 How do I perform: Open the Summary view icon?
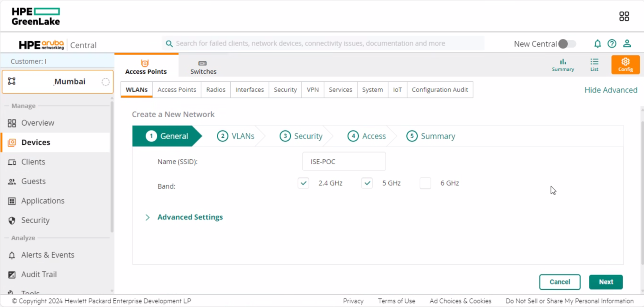click(563, 65)
